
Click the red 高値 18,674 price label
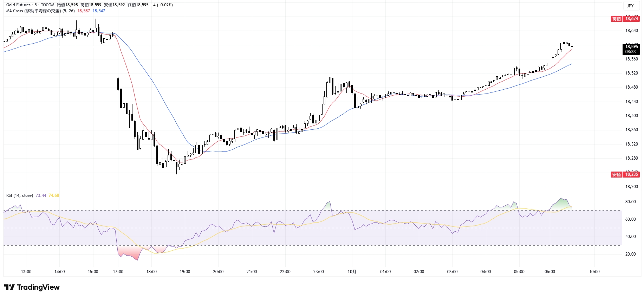[x=626, y=19]
